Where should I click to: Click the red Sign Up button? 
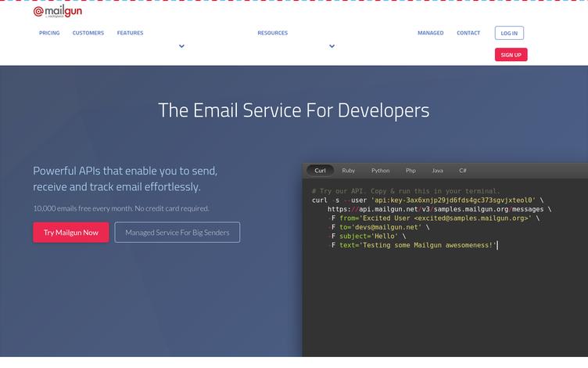tap(511, 55)
